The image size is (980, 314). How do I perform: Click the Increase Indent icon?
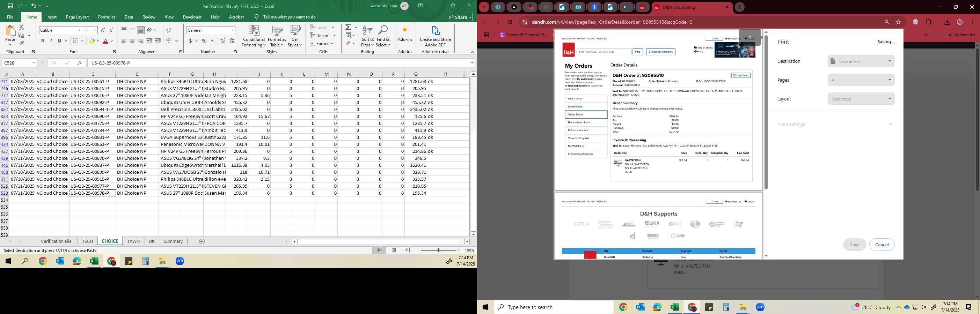158,41
